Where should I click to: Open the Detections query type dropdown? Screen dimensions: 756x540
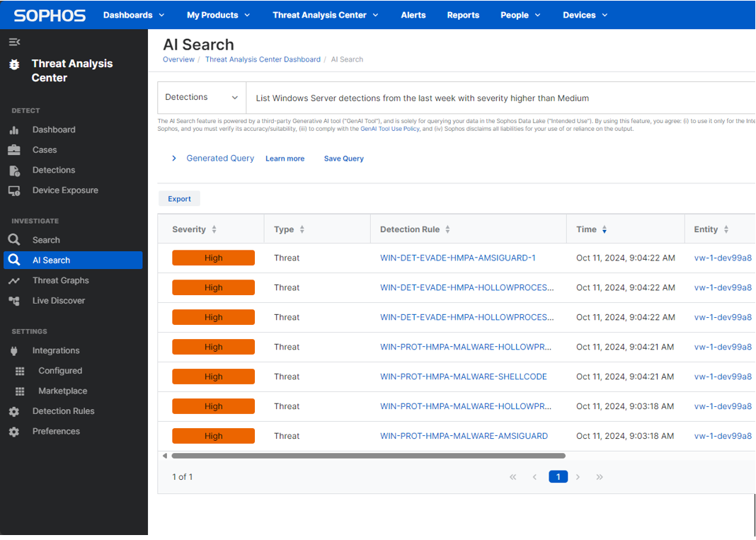tap(201, 96)
